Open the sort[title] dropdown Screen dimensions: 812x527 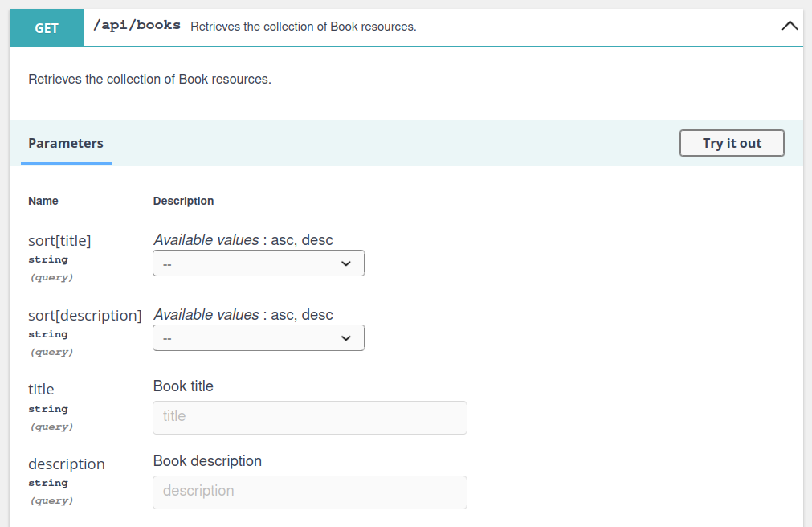258,263
